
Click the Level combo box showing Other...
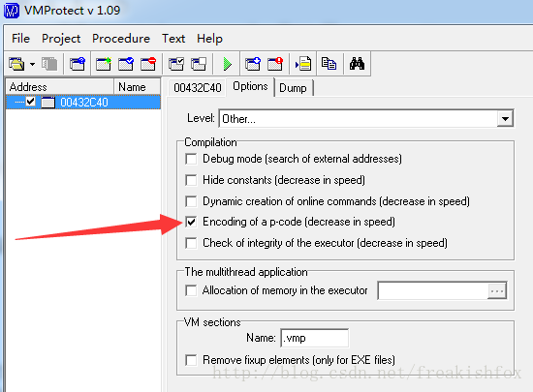tap(366, 119)
